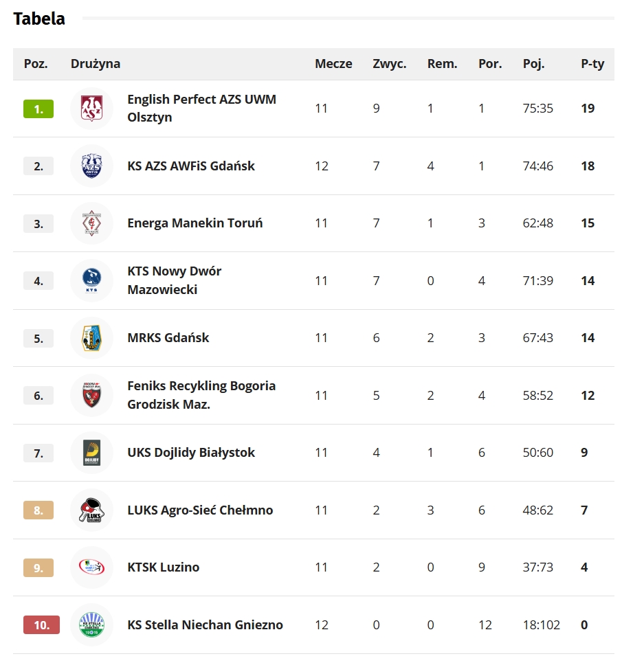Open Energa Manekin Toruń team page
644x665 pixels.
pyautogui.click(x=195, y=223)
